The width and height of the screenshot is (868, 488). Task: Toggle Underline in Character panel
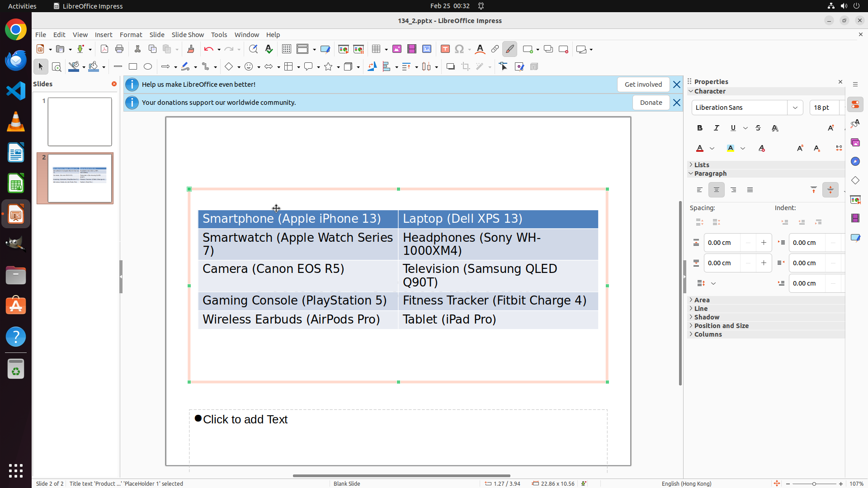733,128
